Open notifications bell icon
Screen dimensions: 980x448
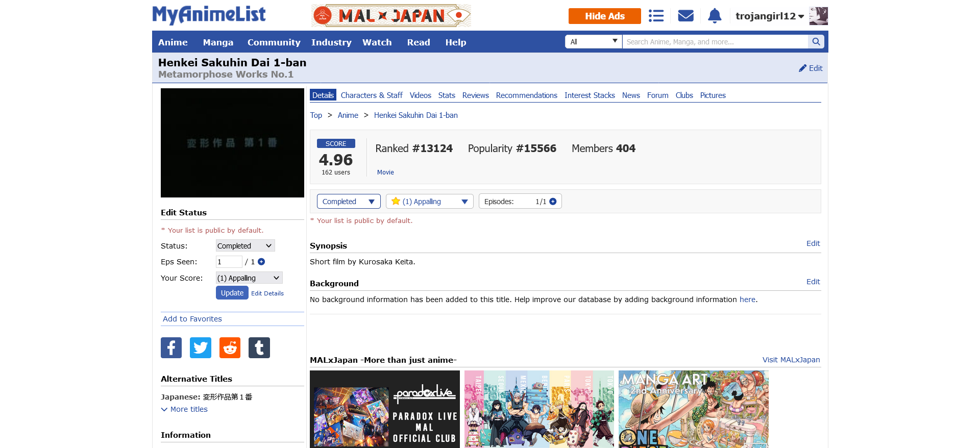715,16
